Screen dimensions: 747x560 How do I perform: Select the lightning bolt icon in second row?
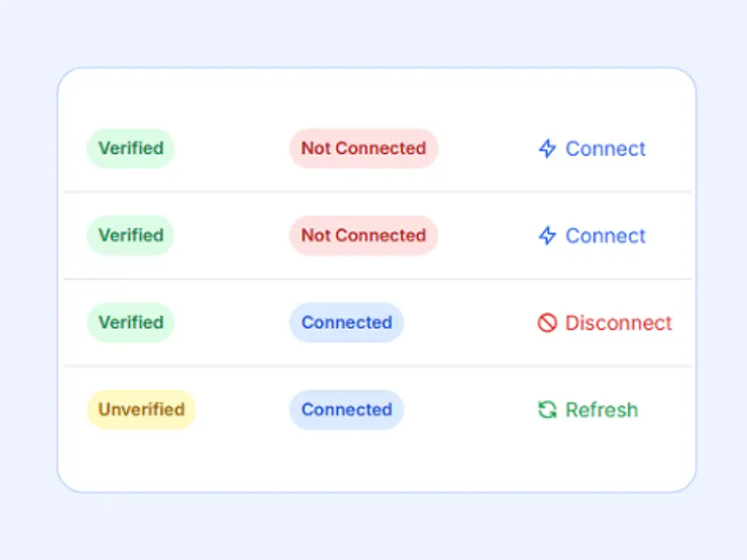[x=546, y=236]
